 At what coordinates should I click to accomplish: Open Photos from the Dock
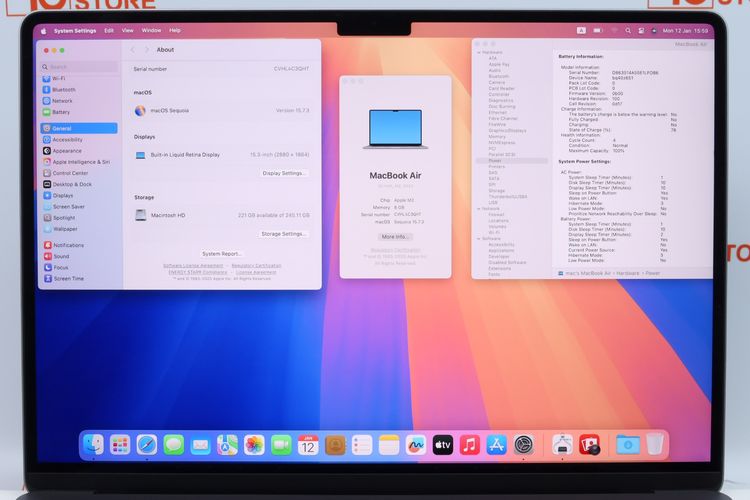click(254, 445)
